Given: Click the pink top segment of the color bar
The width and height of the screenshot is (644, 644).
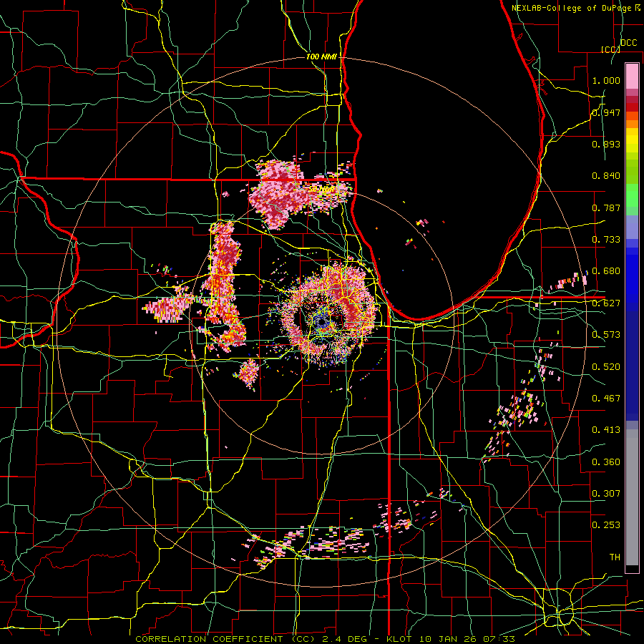Looking at the screenshot, I should click(x=632, y=76).
